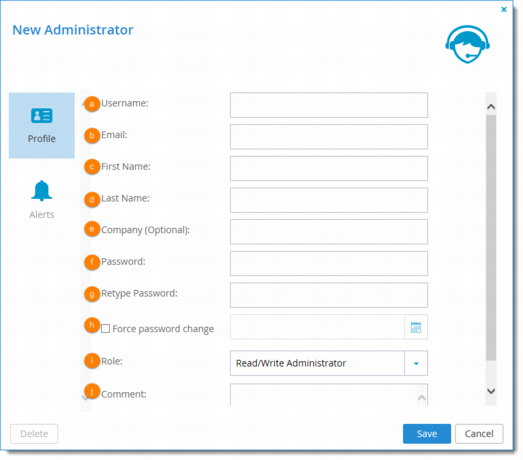The width and height of the screenshot is (523, 460).
Task: Click the orange 'a' marker beside Username
Action: pyautogui.click(x=92, y=104)
